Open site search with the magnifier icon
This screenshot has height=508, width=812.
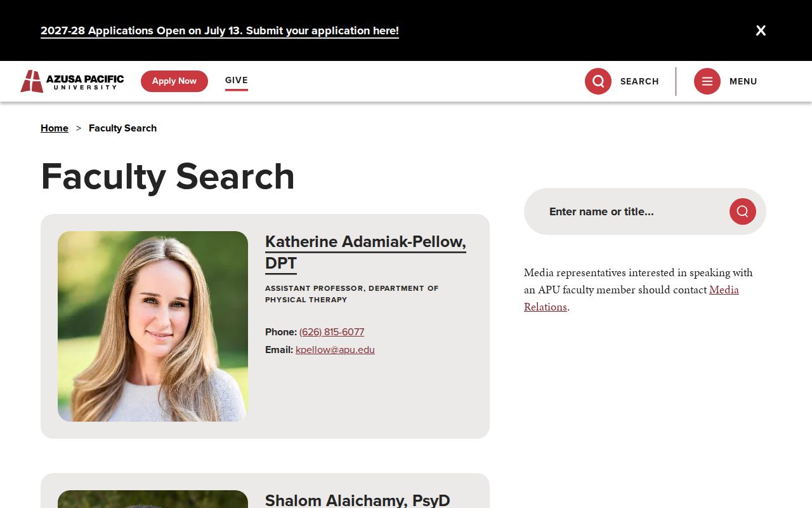pyautogui.click(x=598, y=81)
